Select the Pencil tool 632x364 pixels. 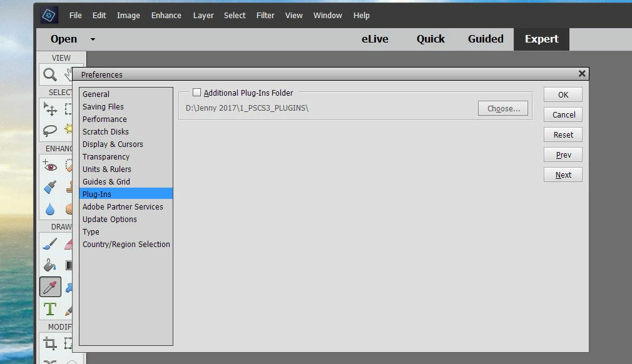[x=69, y=310]
